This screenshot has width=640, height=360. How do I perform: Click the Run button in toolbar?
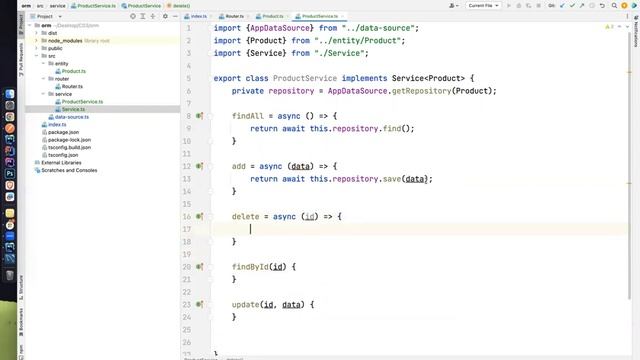(x=509, y=6)
